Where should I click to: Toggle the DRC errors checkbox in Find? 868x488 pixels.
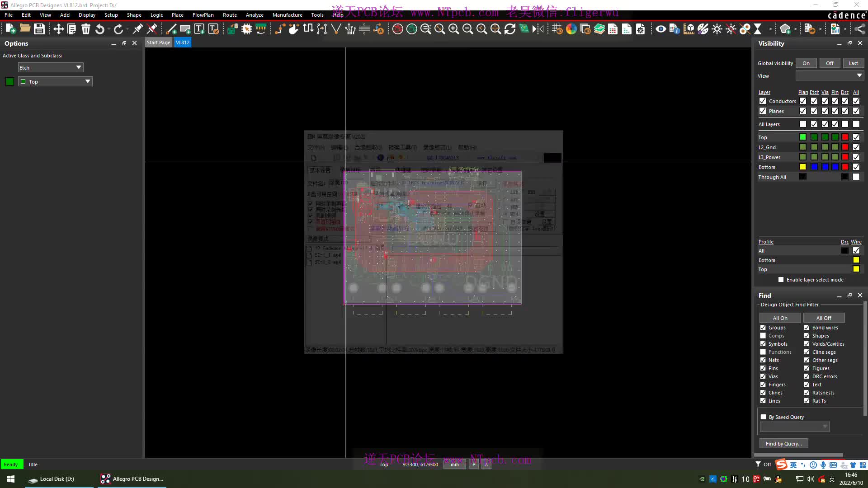coord(807,376)
